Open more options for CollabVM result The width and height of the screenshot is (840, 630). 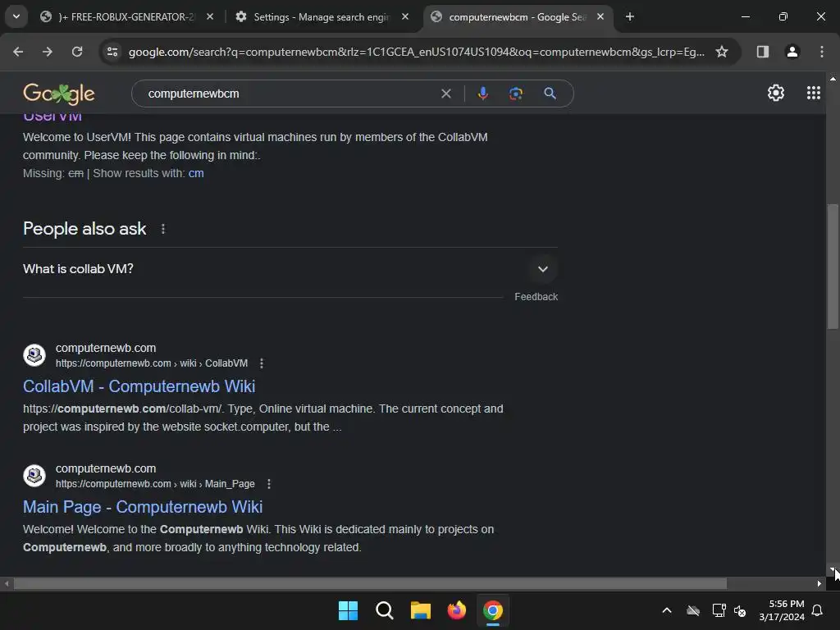pos(262,363)
